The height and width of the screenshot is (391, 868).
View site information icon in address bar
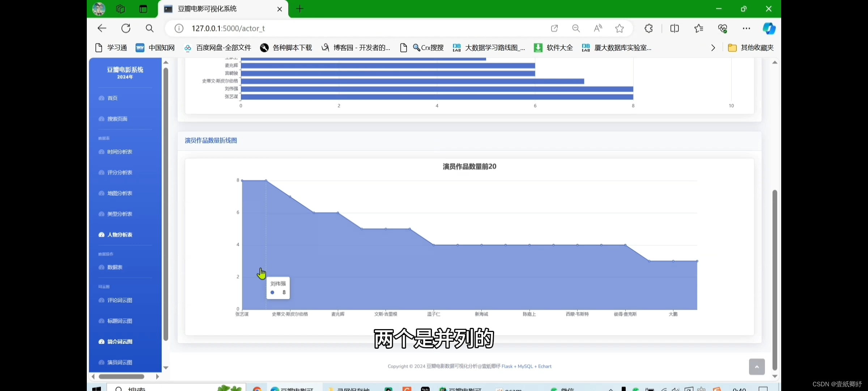179,28
